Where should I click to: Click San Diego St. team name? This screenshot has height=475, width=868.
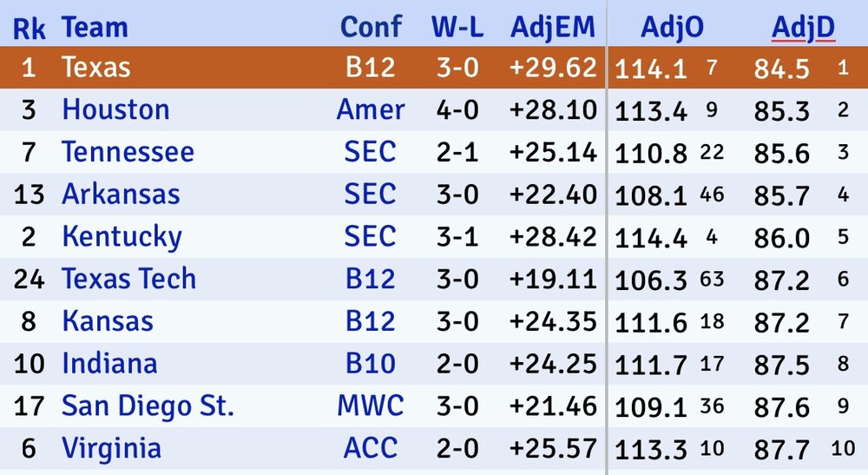[x=148, y=406]
